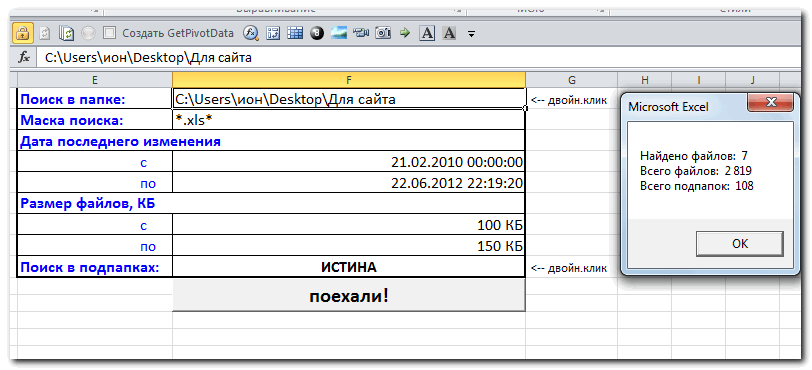Click the Всего файлов: 2 819 message line

pos(695,170)
